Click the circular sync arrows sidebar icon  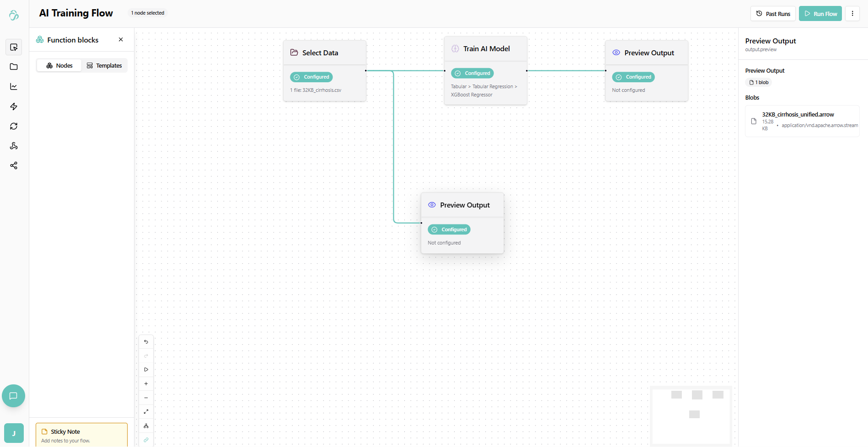coord(14,126)
